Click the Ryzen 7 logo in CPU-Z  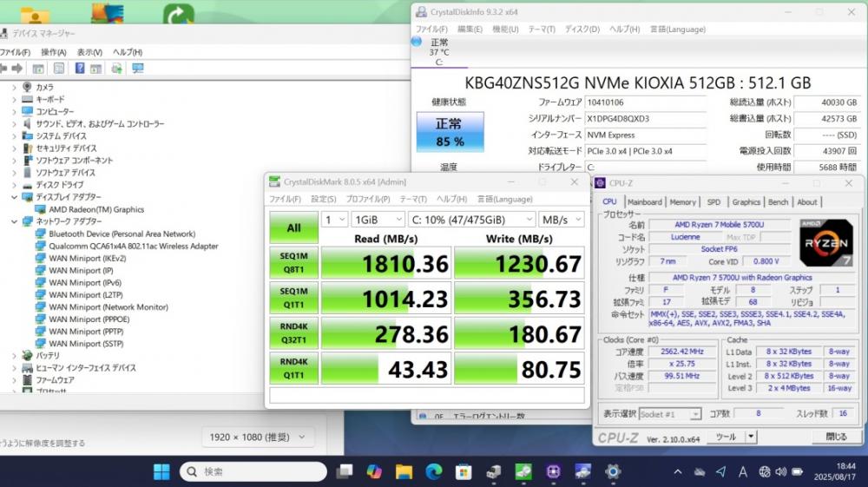(826, 242)
